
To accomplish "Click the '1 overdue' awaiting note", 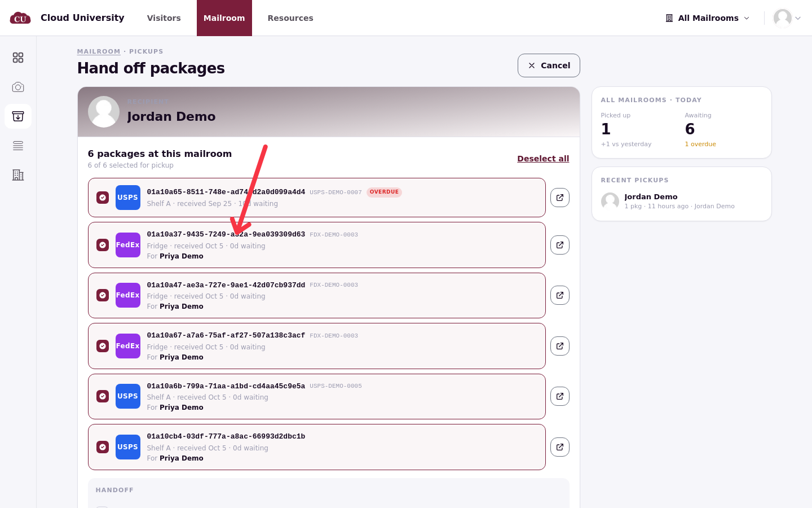I will point(700,144).
